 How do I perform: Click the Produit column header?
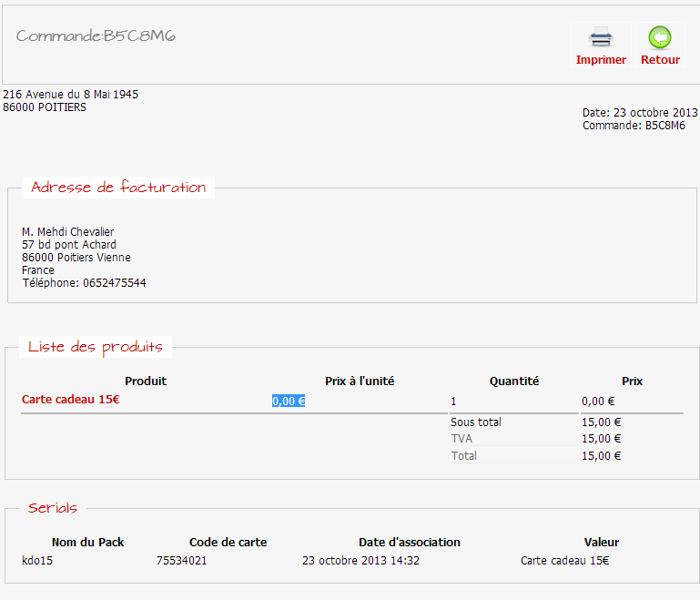146,381
